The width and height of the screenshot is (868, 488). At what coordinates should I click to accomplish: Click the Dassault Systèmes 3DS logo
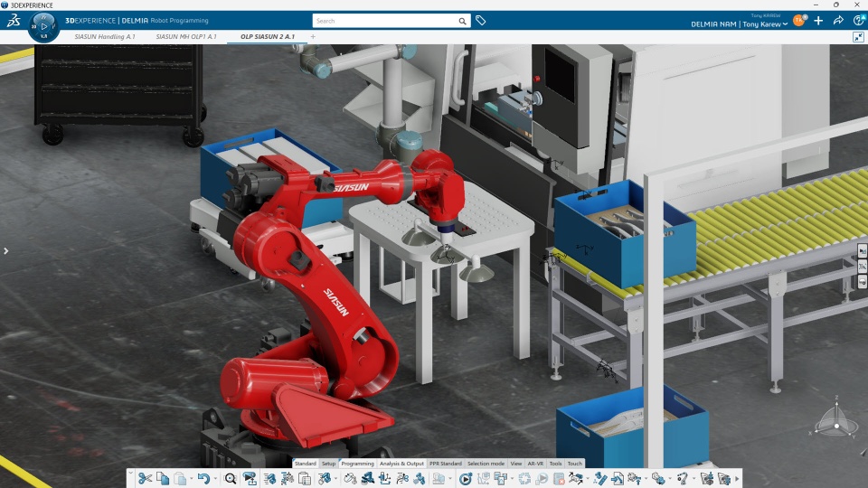[x=14, y=21]
